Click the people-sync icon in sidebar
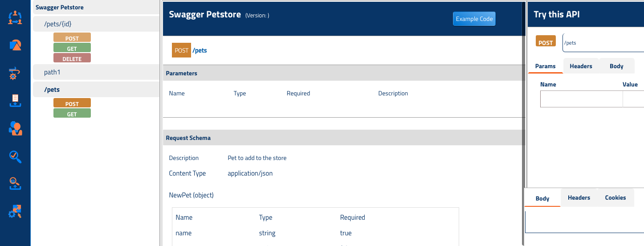This screenshot has width=644, height=246. point(15,17)
